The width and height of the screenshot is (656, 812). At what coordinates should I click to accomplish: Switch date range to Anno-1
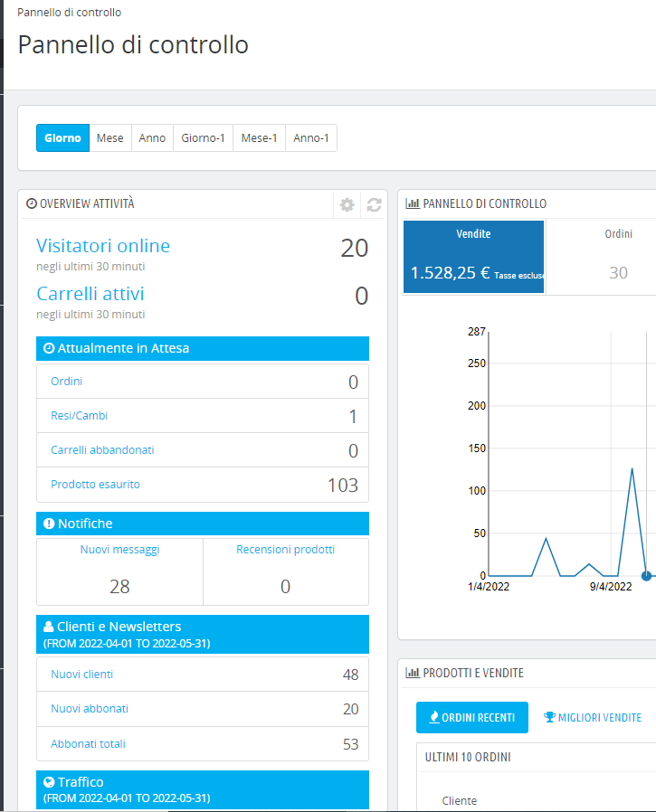point(311,137)
